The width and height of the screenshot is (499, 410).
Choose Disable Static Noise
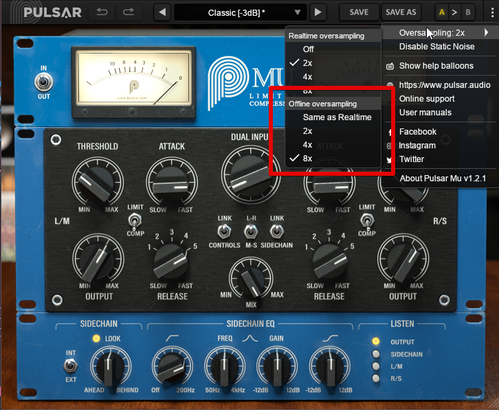(x=438, y=47)
